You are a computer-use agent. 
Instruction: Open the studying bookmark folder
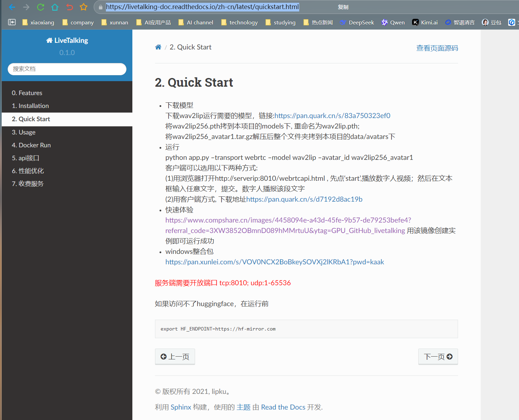[x=280, y=22]
